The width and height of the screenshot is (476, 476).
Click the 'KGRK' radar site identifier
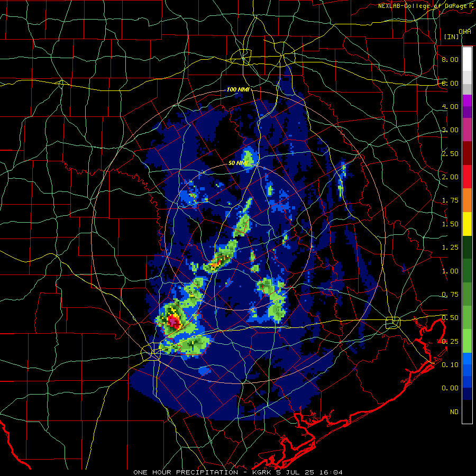pos(263,472)
